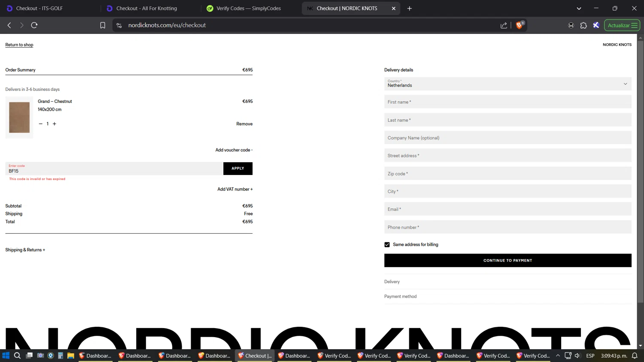Viewport: 644px width, 362px height.
Task: Click the Phone number field
Action: [x=508, y=227]
